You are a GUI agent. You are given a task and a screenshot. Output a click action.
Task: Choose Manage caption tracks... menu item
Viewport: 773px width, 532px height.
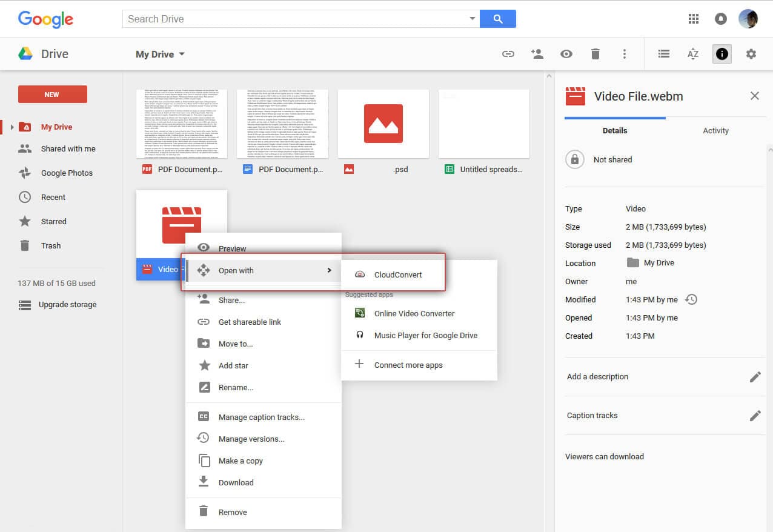point(264,417)
